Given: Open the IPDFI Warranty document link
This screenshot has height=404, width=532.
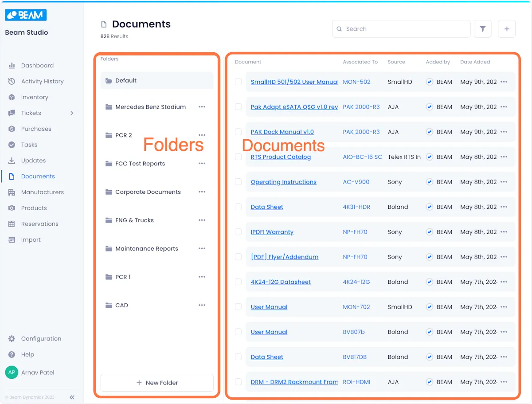Looking at the screenshot, I should [272, 232].
